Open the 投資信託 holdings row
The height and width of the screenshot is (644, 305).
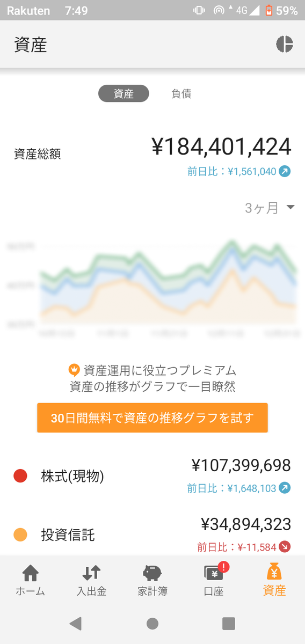click(x=152, y=532)
